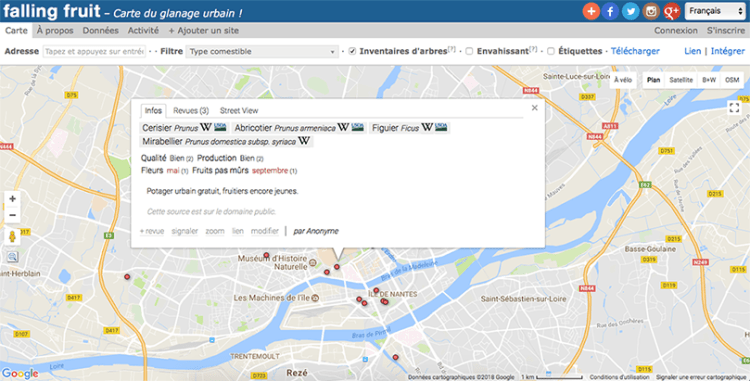This screenshot has height=381, width=750.
Task: Open Wikipedia icon next to Abricotier
Action: tap(343, 127)
